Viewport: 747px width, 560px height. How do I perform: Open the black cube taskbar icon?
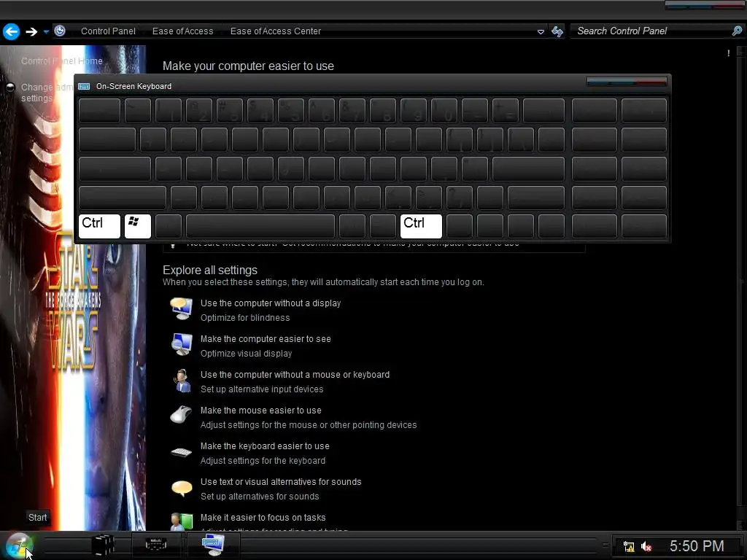click(102, 545)
